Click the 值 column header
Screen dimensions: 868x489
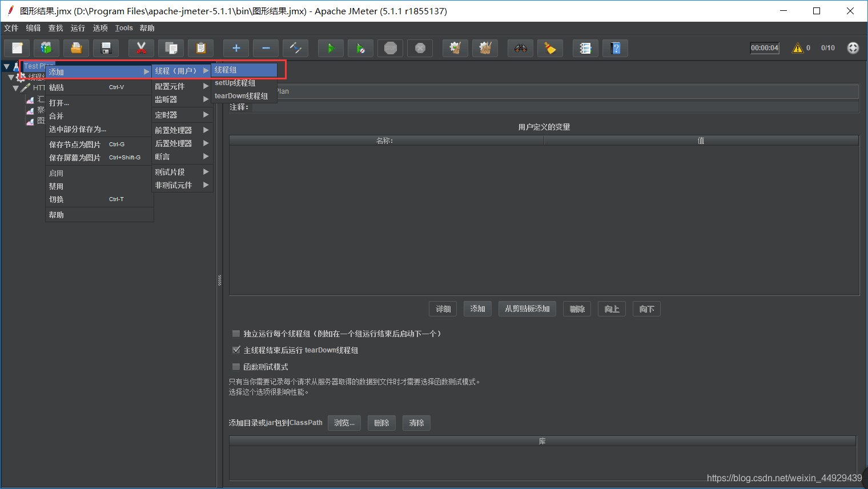[701, 141]
